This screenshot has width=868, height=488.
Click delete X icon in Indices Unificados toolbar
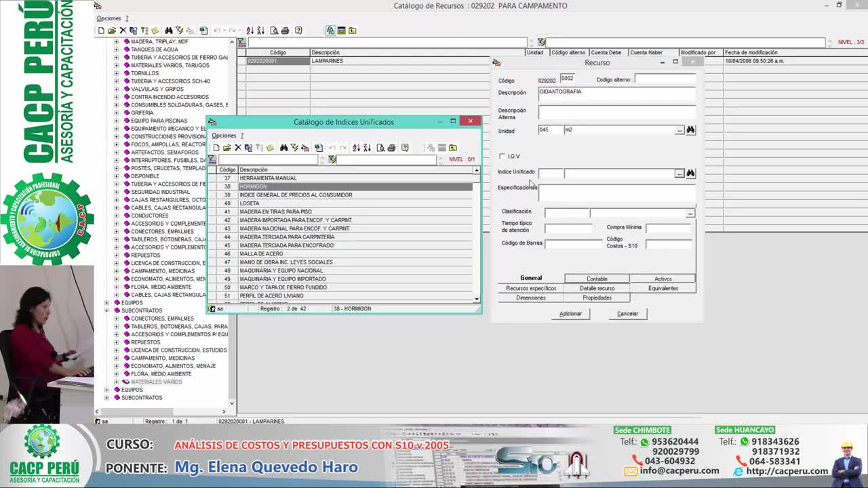click(238, 148)
